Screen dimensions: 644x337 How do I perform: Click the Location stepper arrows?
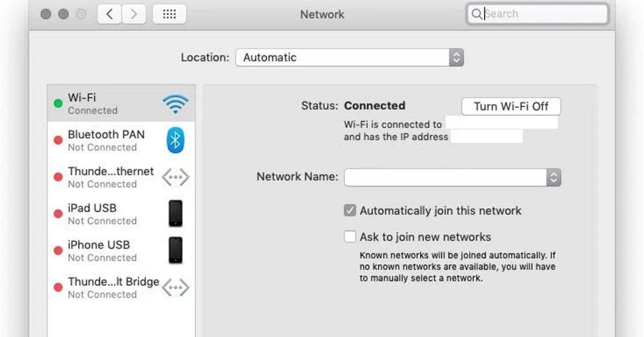coord(457,57)
